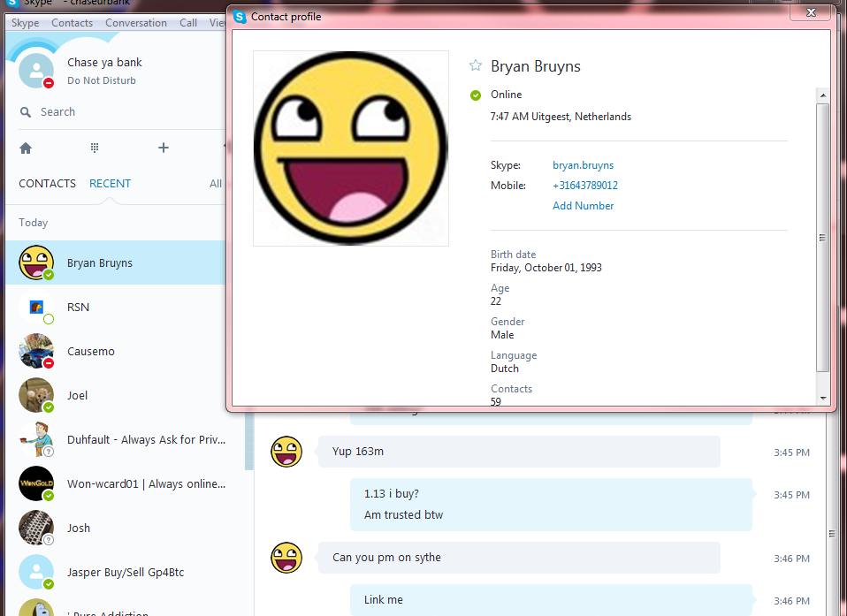The width and height of the screenshot is (847, 616).
Task: Click the large smiley profile picture
Action: pyautogui.click(x=351, y=148)
